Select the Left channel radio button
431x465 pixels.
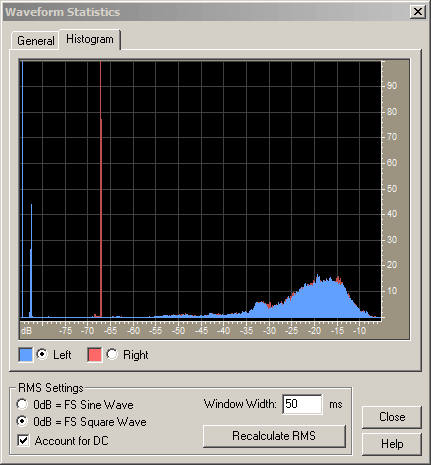pos(42,354)
